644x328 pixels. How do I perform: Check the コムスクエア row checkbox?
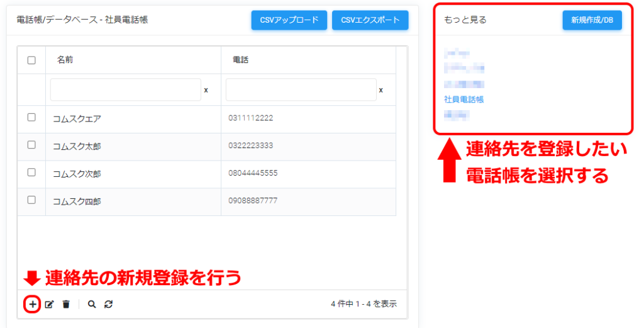tap(31, 117)
